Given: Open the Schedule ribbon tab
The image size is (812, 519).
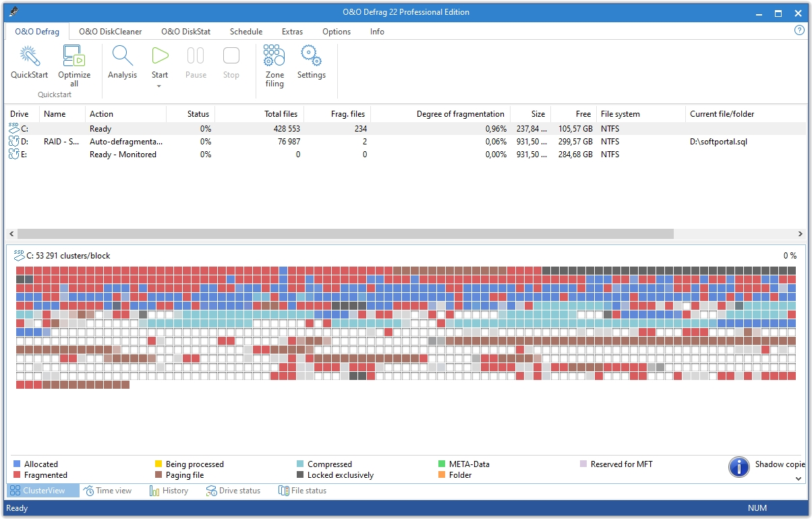Looking at the screenshot, I should pyautogui.click(x=246, y=32).
